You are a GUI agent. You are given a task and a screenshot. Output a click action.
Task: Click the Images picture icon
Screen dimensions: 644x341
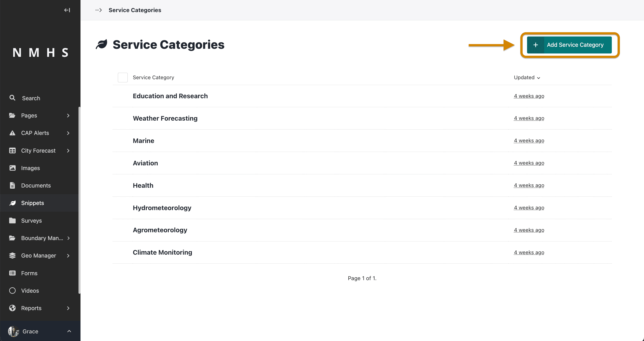coord(12,168)
